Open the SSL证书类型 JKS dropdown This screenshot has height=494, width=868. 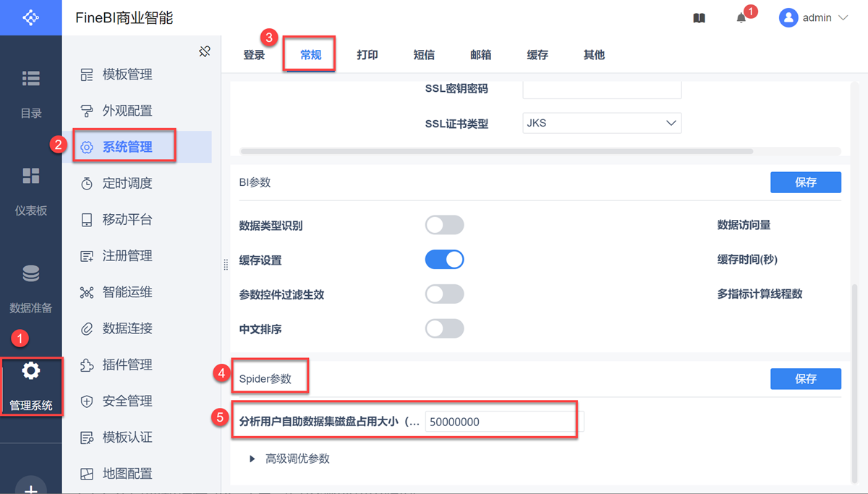point(602,123)
